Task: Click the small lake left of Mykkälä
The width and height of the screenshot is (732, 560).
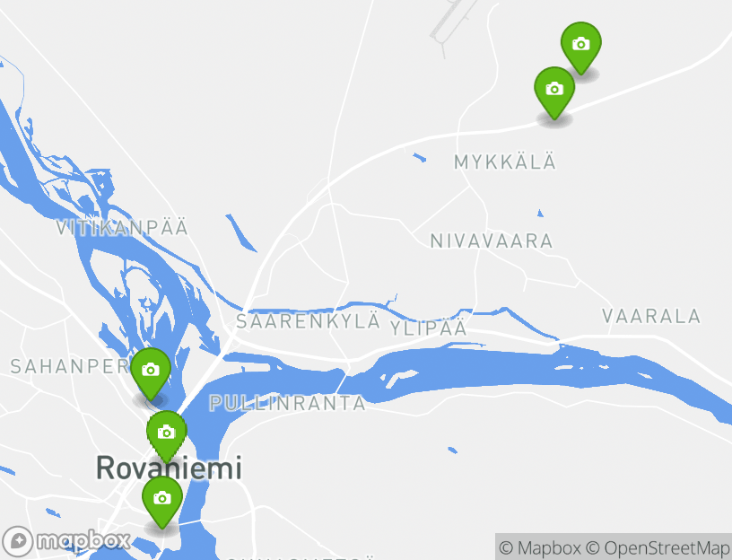Action: (419, 157)
